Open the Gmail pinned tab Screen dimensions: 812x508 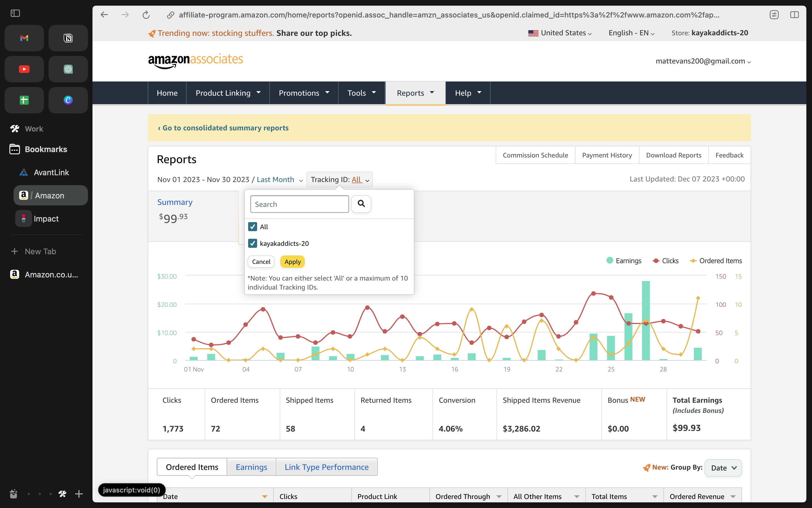pyautogui.click(x=24, y=38)
